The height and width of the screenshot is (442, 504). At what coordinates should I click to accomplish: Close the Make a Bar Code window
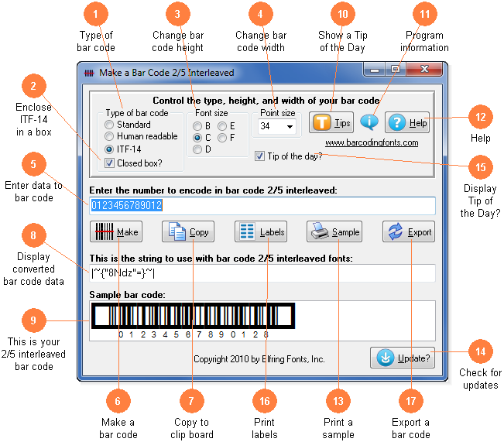424,69
